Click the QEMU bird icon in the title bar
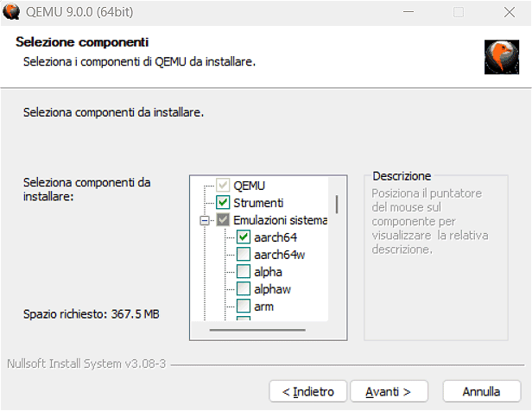Viewport: 532px width, 411px height. pyautogui.click(x=11, y=11)
